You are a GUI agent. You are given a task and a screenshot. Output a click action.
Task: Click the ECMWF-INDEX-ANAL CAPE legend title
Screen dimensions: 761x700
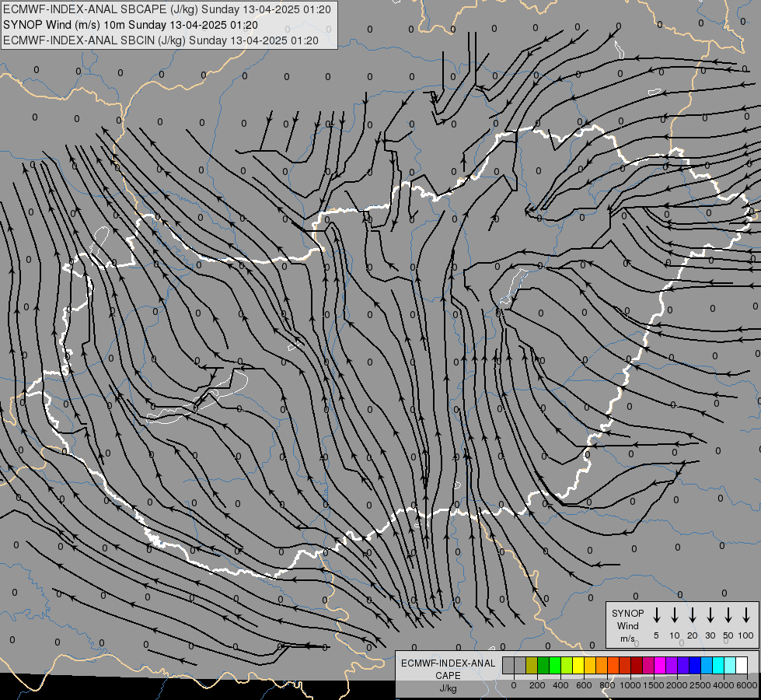tap(448, 669)
